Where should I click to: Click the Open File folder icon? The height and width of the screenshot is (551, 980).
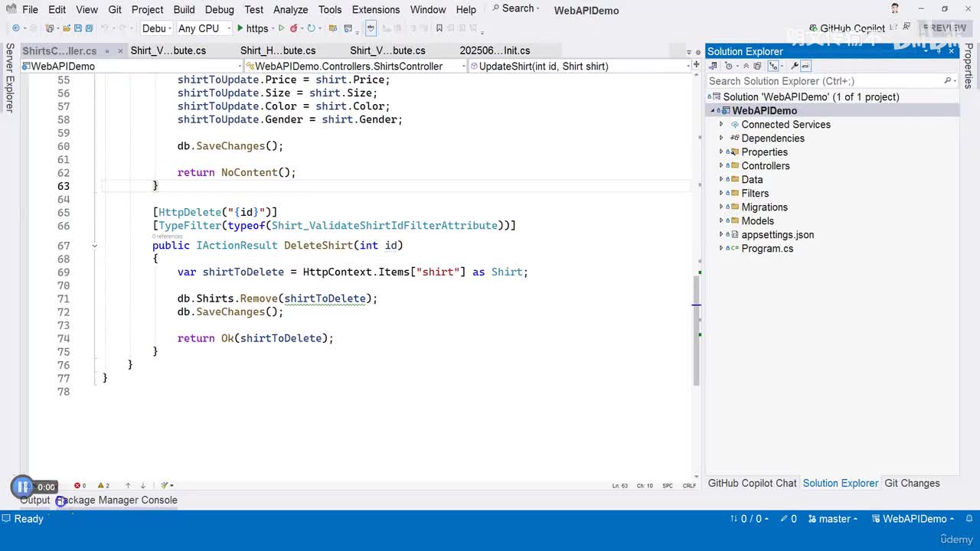point(67,28)
